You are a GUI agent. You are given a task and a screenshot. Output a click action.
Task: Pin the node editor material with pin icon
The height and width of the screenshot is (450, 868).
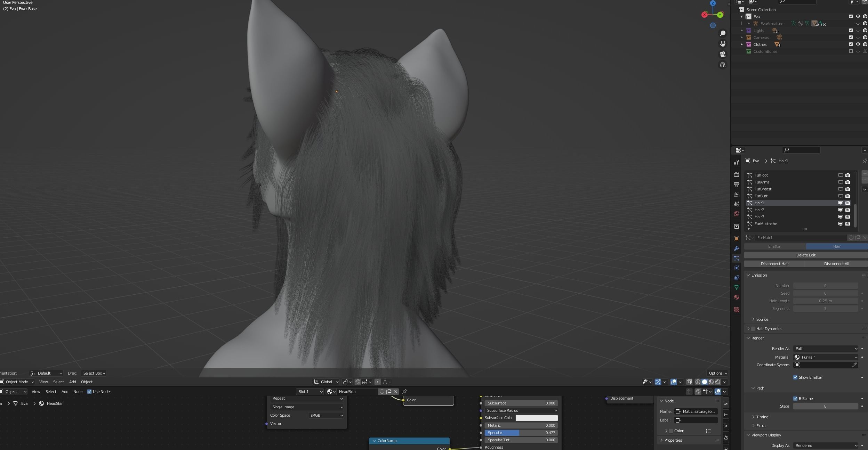tap(404, 392)
